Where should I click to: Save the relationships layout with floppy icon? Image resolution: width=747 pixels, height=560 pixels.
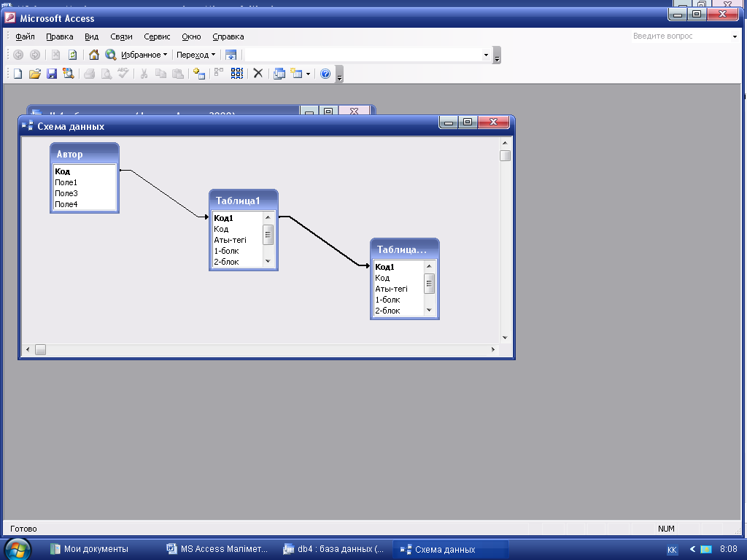(x=52, y=74)
